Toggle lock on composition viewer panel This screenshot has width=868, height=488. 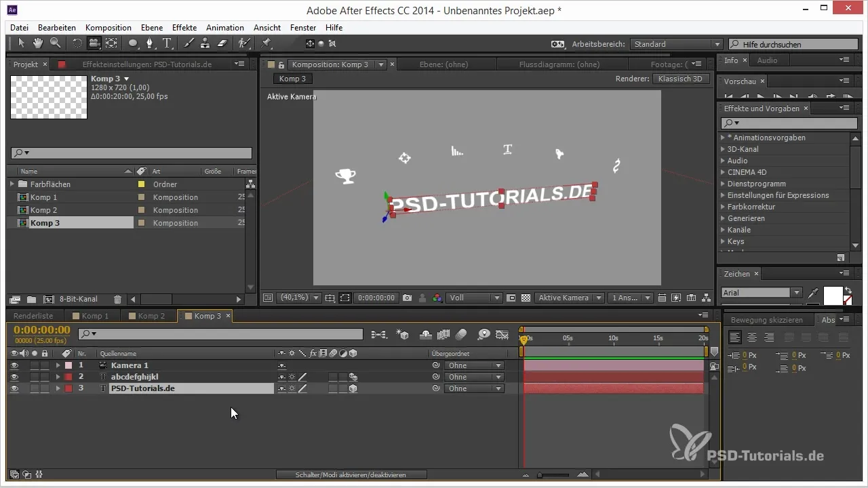tap(281, 64)
